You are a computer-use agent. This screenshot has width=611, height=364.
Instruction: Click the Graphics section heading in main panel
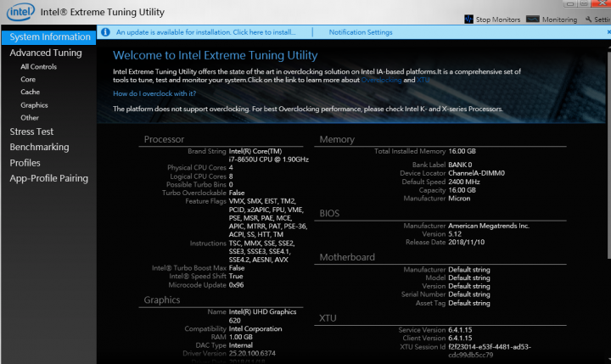(x=162, y=300)
